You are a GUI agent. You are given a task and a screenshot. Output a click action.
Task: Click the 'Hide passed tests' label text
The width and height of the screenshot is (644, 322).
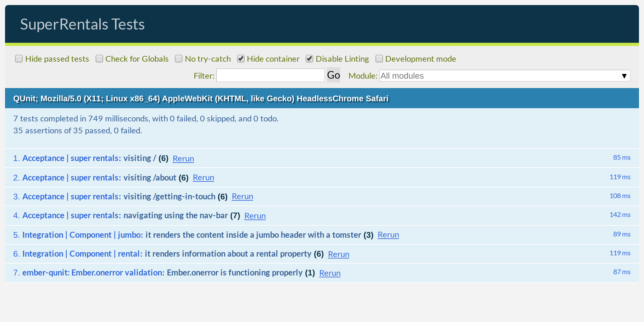[57, 59]
